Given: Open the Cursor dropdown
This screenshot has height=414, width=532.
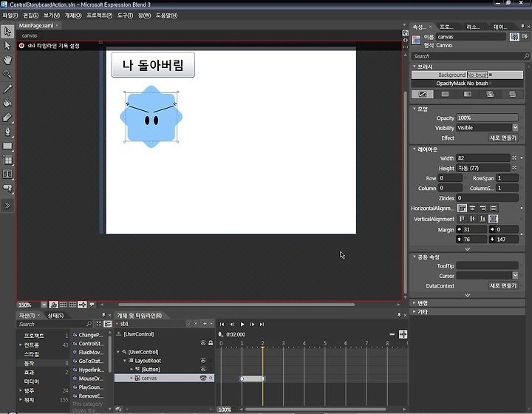Looking at the screenshot, I should 515,276.
